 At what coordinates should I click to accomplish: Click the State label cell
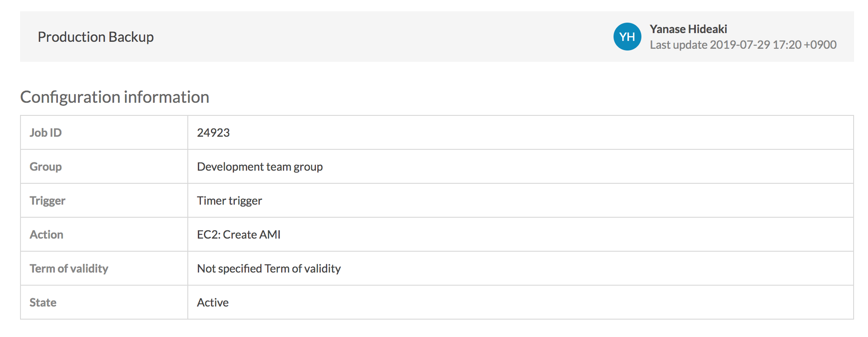click(43, 303)
